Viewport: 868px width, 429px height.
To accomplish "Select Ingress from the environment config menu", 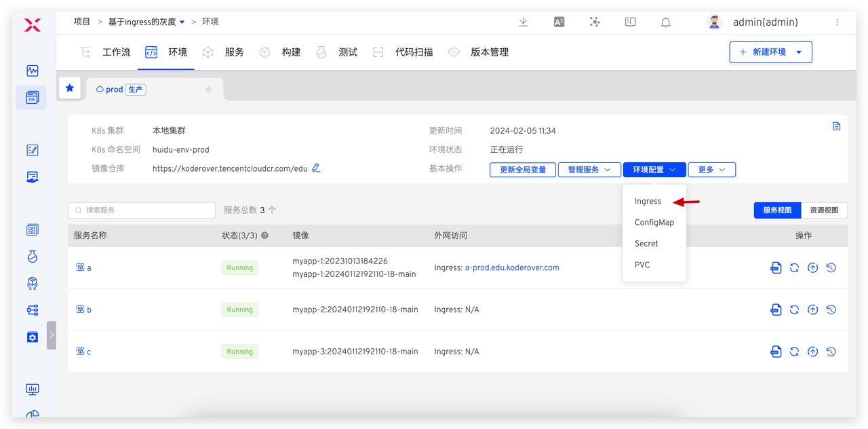I will tap(648, 202).
